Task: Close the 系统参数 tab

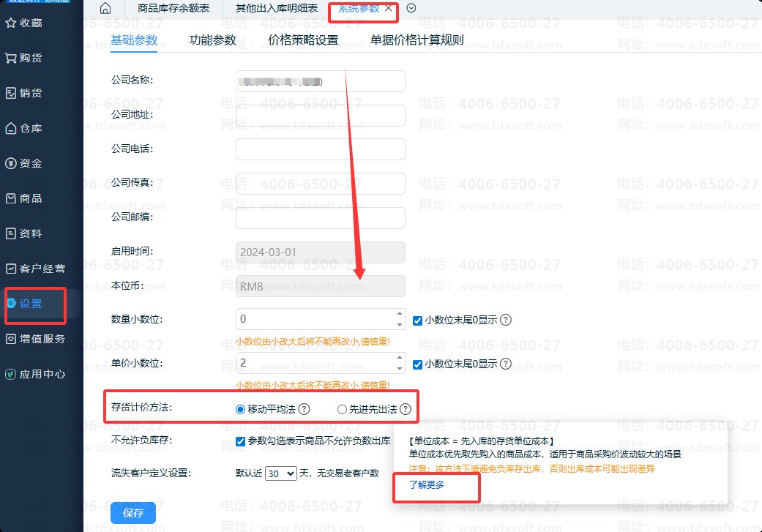Action: pyautogui.click(x=389, y=9)
